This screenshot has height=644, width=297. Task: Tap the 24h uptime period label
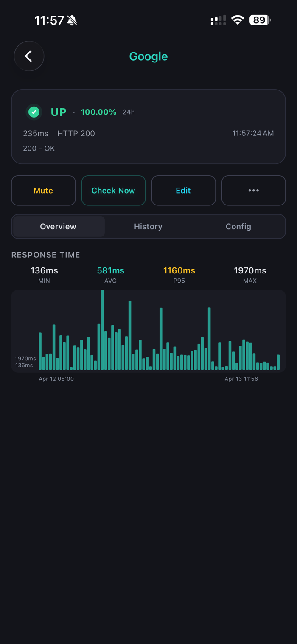pos(129,112)
